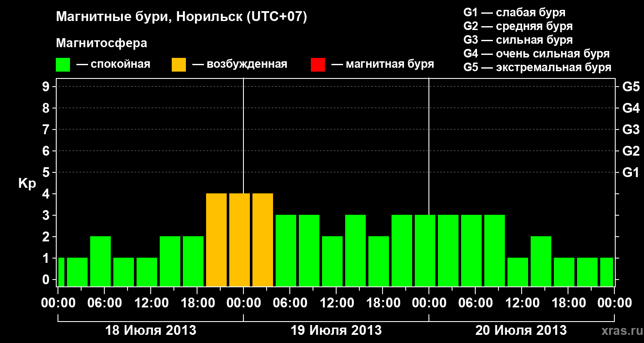The width and height of the screenshot is (644, 343).
Task: Click the '— магнитная буря' legend label
Action: (x=383, y=64)
